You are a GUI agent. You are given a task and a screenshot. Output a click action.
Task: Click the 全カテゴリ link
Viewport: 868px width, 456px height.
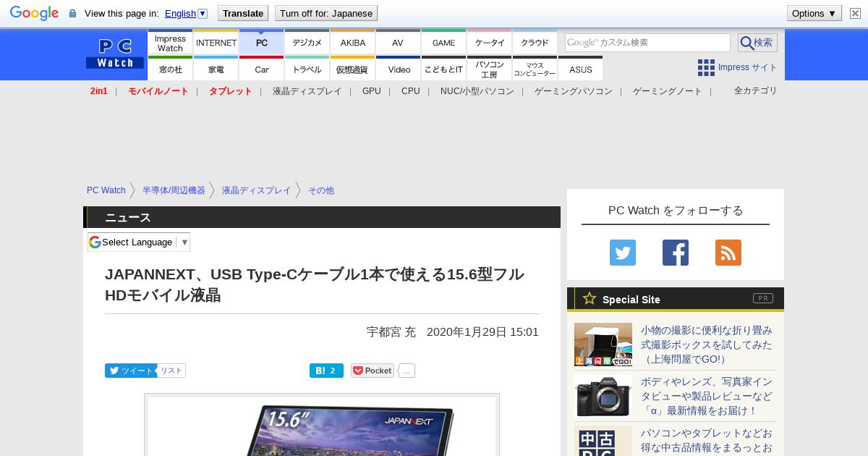756,90
